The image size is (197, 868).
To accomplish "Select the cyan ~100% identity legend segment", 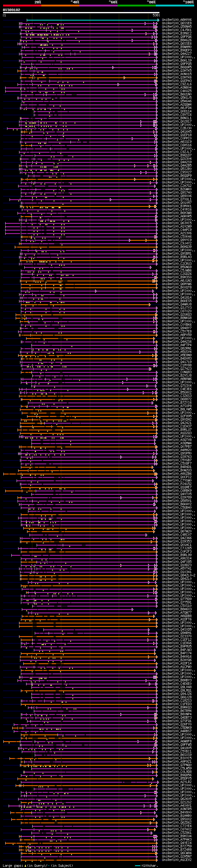I will pos(175,6).
